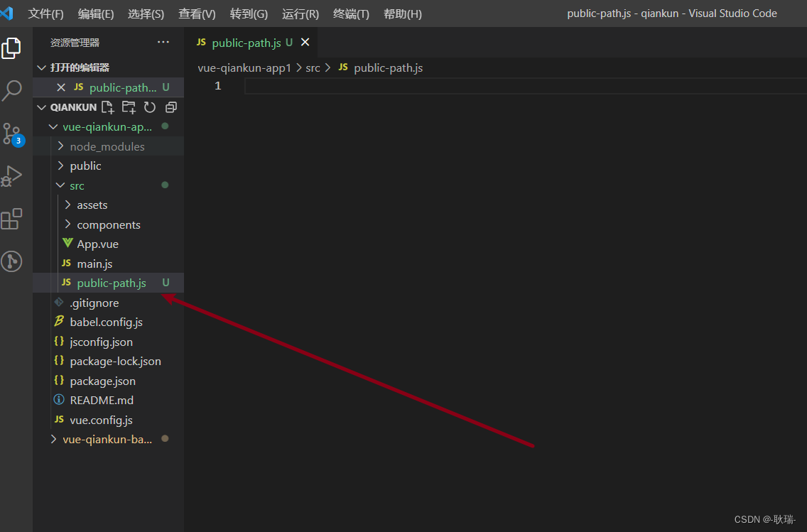Click the babel icon beside babel.config.js
The height and width of the screenshot is (532, 807).
point(59,322)
